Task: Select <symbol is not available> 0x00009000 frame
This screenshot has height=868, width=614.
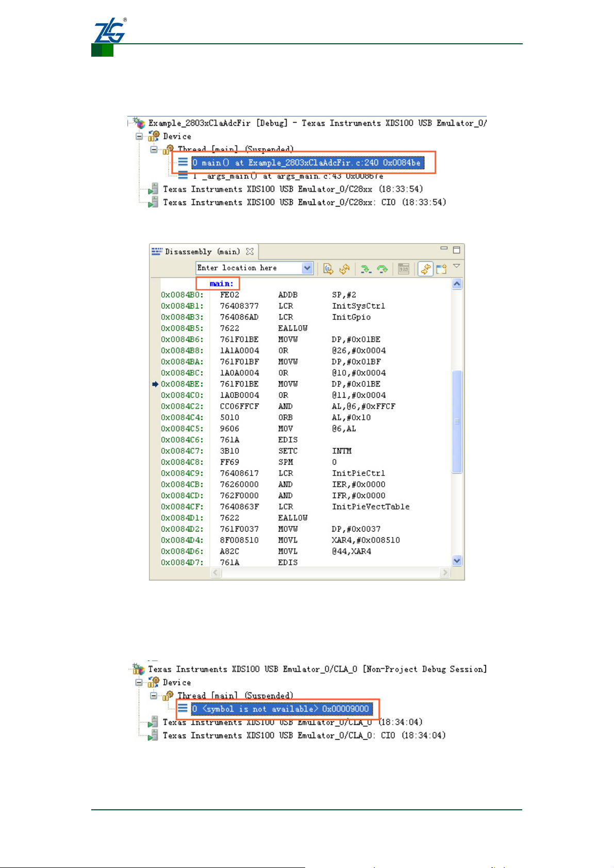Action: [281, 709]
